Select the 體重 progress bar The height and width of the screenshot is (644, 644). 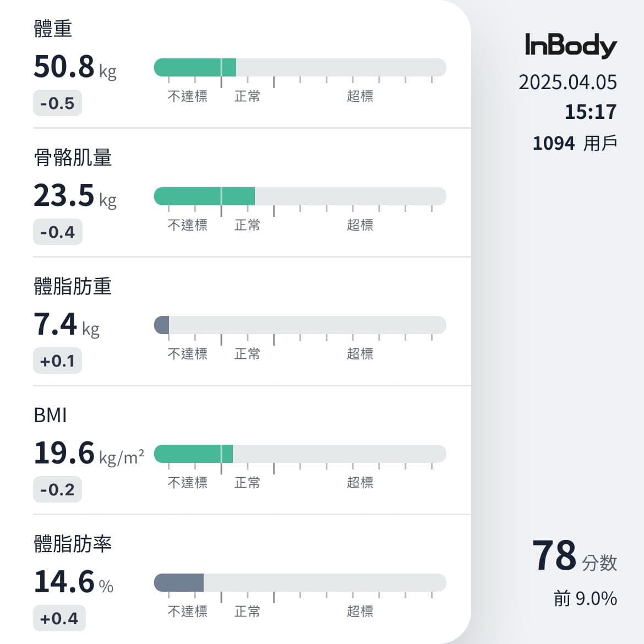click(x=300, y=67)
